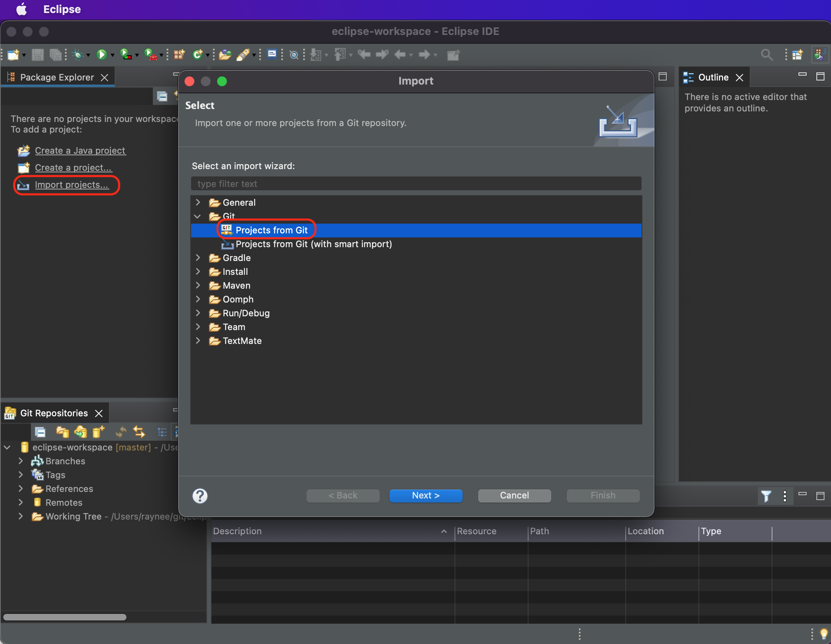Collapse the Git import category
The height and width of the screenshot is (644, 831).
coord(198,216)
